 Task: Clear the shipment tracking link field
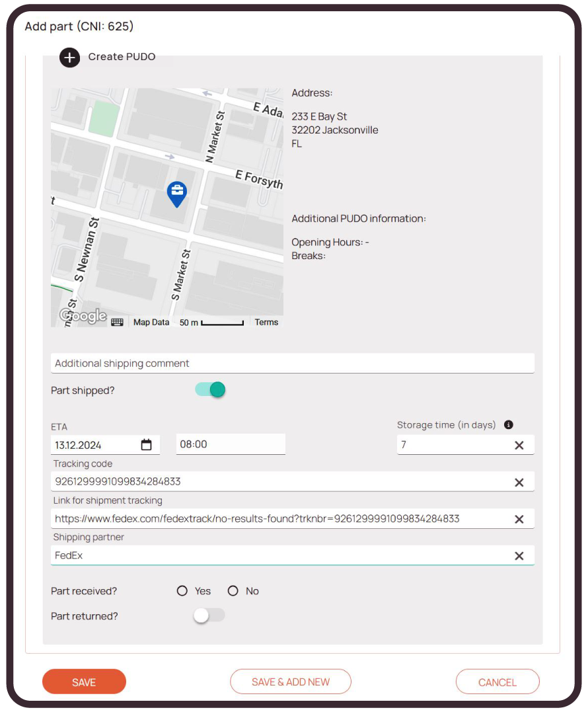[x=519, y=520]
